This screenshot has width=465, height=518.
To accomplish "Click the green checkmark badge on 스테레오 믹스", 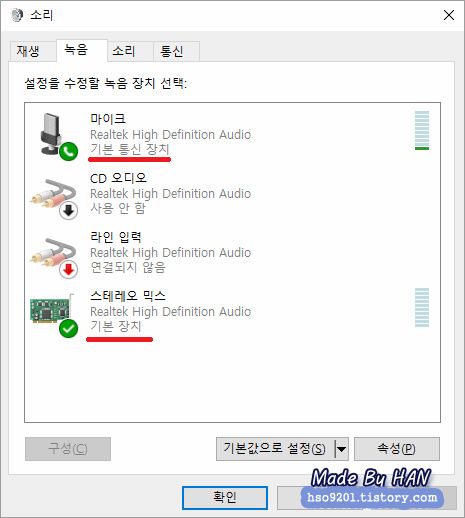I will (x=69, y=329).
